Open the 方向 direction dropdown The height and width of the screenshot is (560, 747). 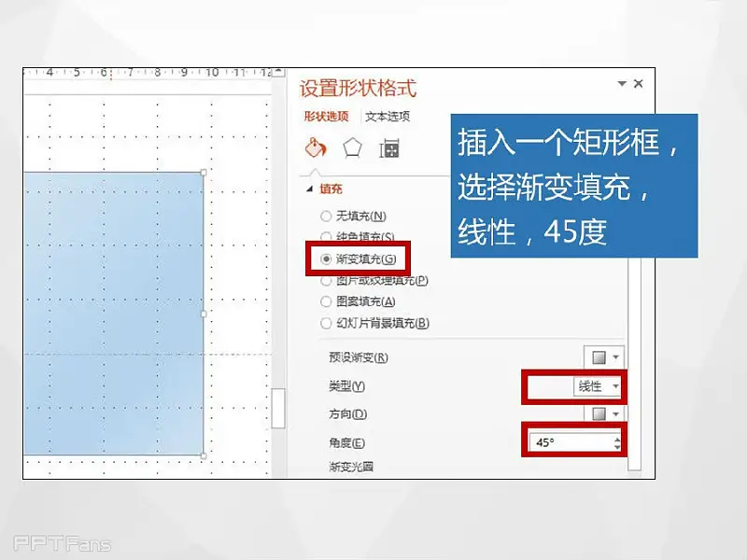click(x=602, y=413)
